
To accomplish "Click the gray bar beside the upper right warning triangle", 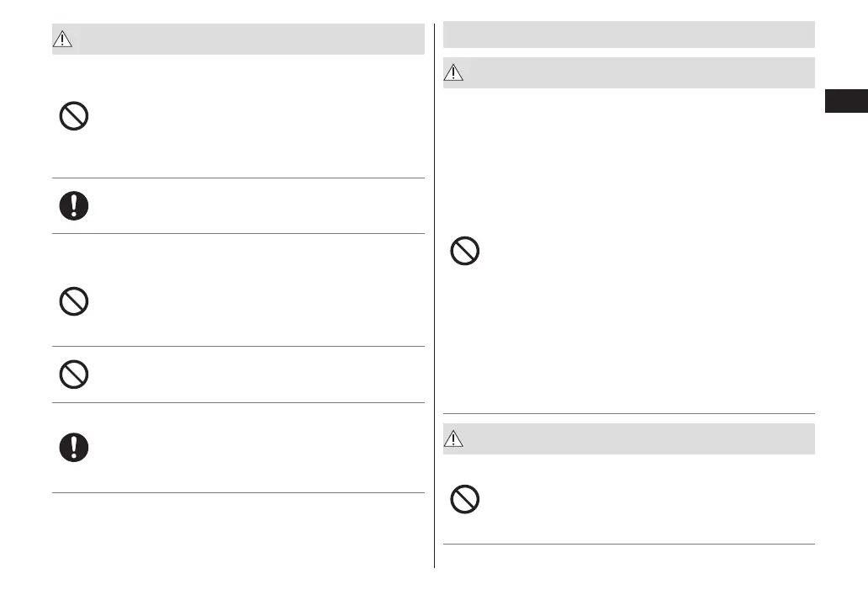I will pyautogui.click(x=639, y=73).
